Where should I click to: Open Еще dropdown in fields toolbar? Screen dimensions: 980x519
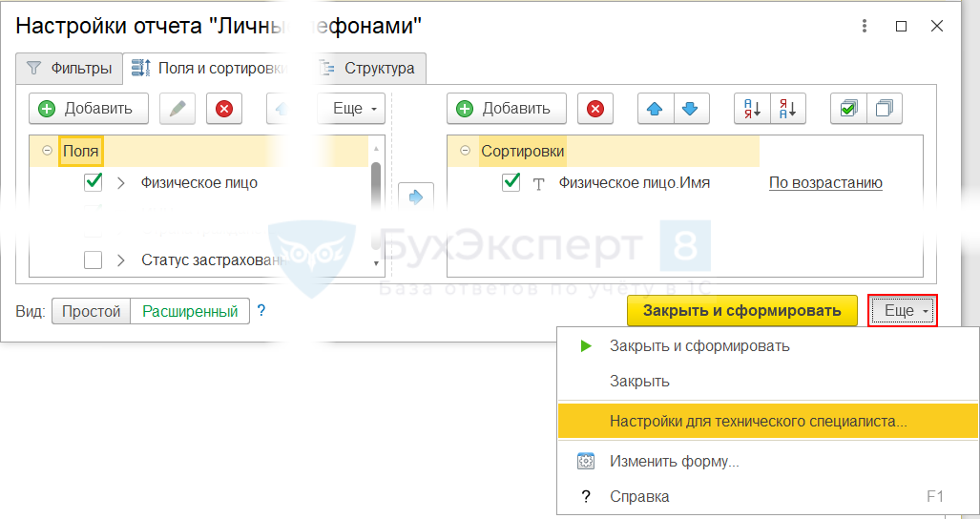click(351, 109)
